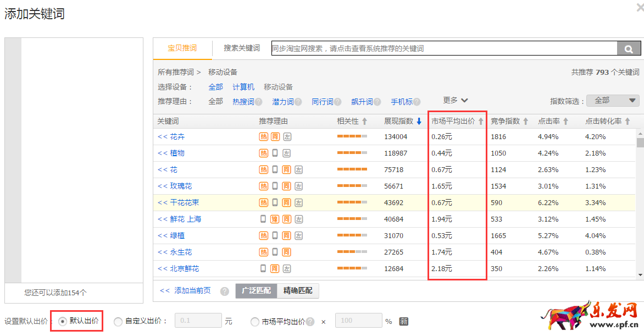
Task: Click sort arrow on 展现指数 column
Action: coord(419,122)
